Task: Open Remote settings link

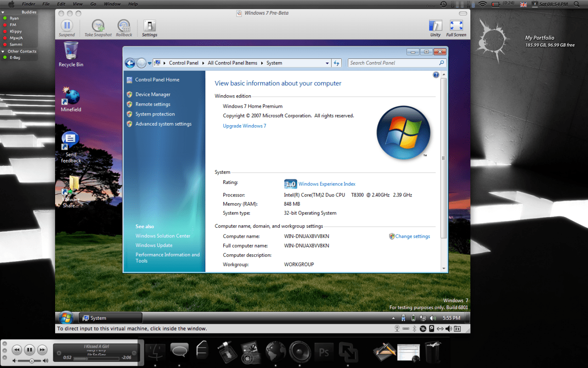Action: [x=153, y=104]
